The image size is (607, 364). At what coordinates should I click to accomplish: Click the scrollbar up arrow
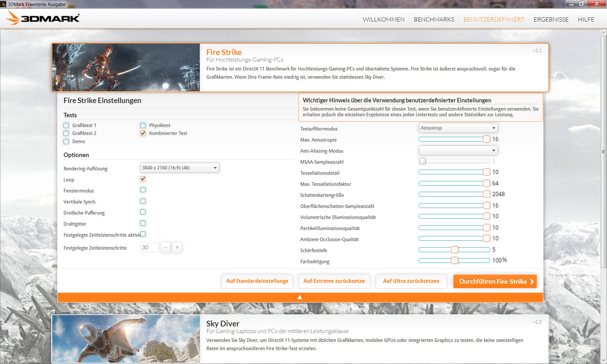604,32
